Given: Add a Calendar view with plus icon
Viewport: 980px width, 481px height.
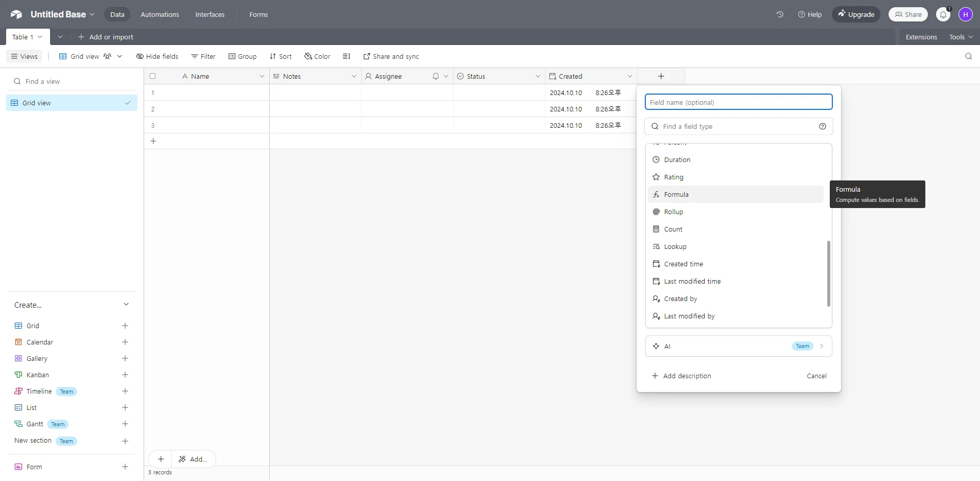Looking at the screenshot, I should point(125,342).
